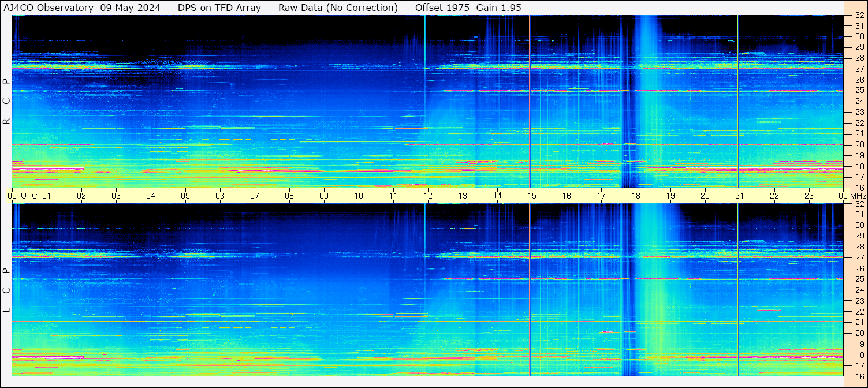
Task: Click the 'AJ4CO Observatory' title text
Action: (49, 8)
